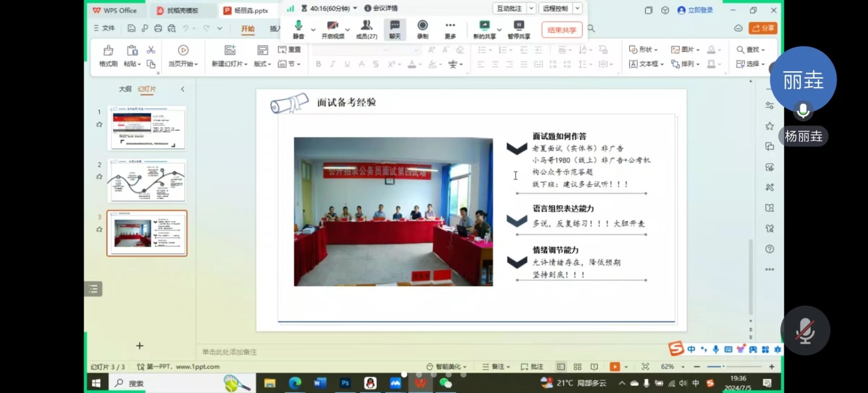Toggle the 开启视频 camera button
The image size is (868, 393).
pyautogui.click(x=332, y=26)
